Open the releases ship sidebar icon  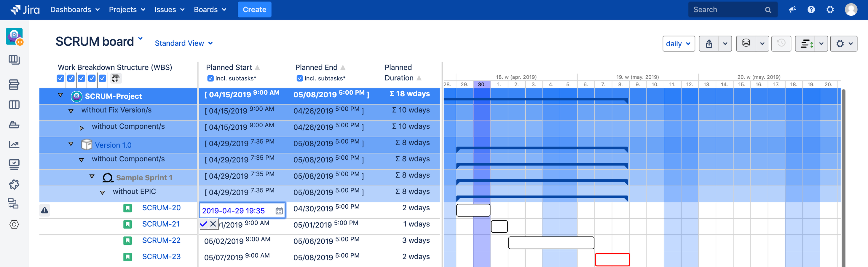point(14,125)
